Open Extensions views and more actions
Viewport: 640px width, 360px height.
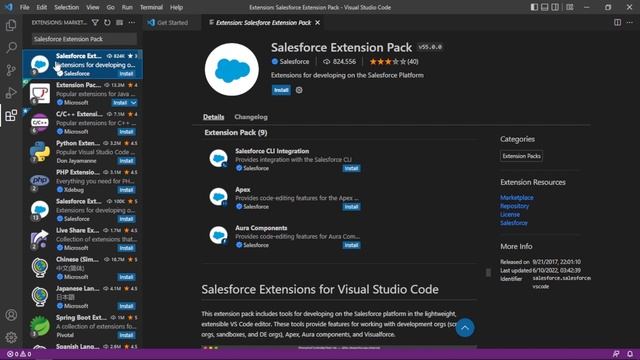(x=132, y=22)
